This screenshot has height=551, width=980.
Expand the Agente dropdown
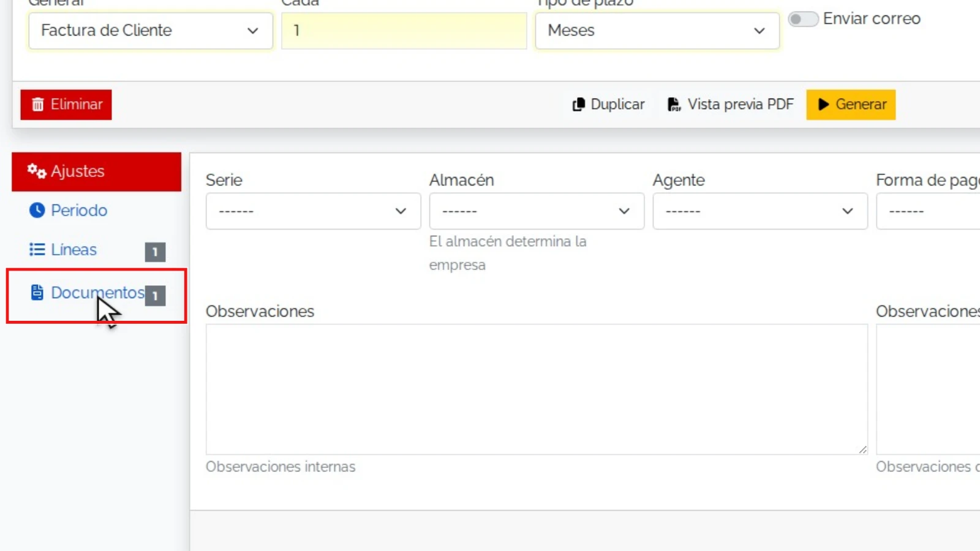[760, 211]
